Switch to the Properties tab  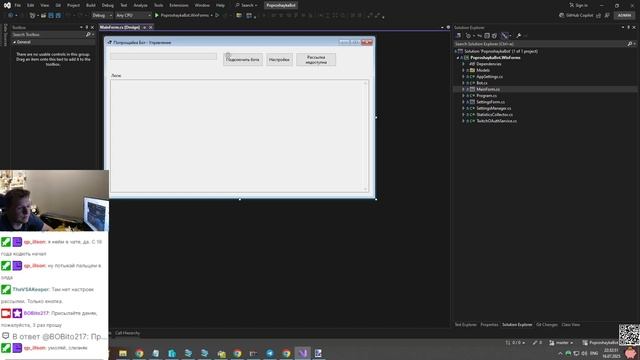tap(489, 325)
